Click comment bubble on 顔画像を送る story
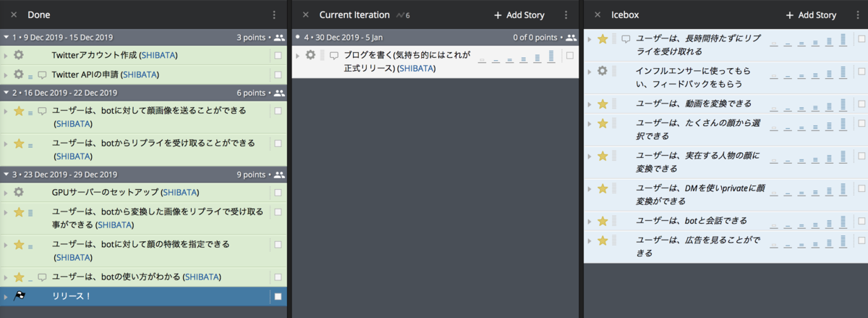Viewport: 868px width, 318px height. pos(42,111)
